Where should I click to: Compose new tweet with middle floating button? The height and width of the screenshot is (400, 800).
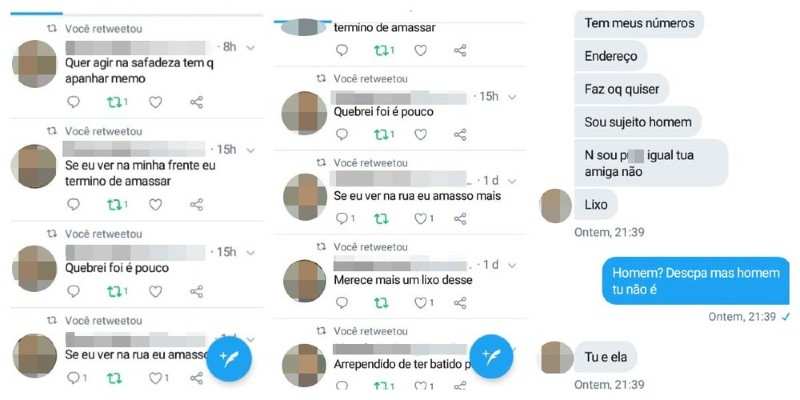[x=491, y=357]
